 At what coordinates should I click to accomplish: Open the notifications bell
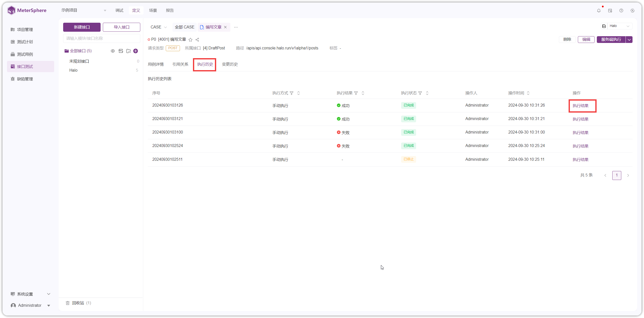599,10
